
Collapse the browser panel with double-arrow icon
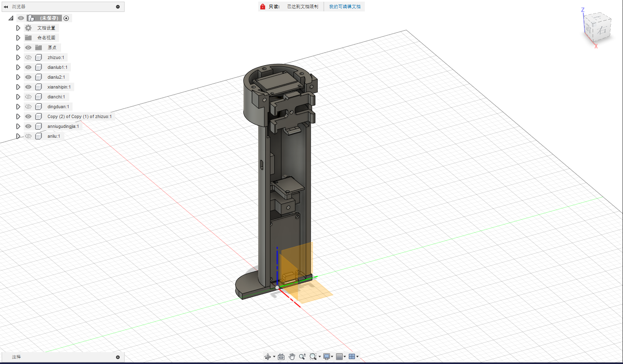(x=6, y=7)
